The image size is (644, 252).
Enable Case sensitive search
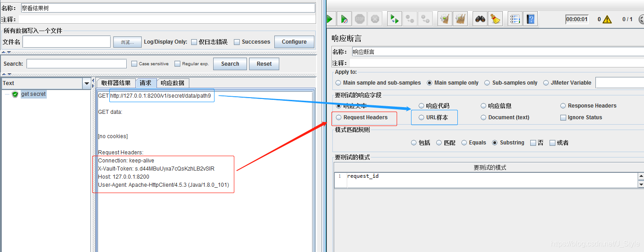(x=134, y=64)
